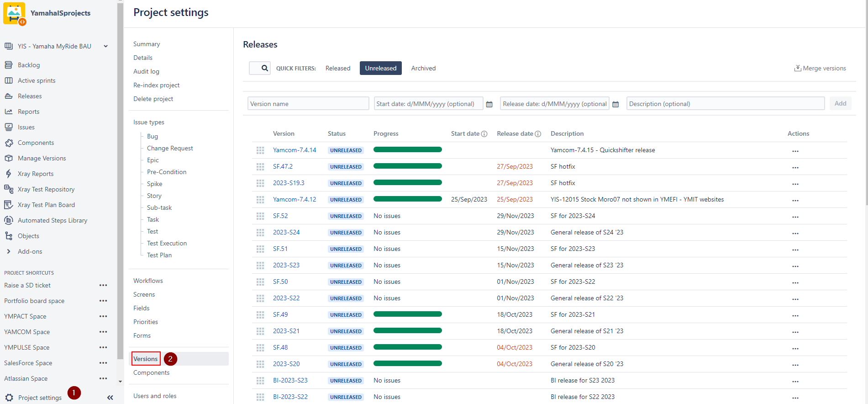Click progress bar for SF.47.2
The width and height of the screenshot is (868, 404).
pos(408,166)
